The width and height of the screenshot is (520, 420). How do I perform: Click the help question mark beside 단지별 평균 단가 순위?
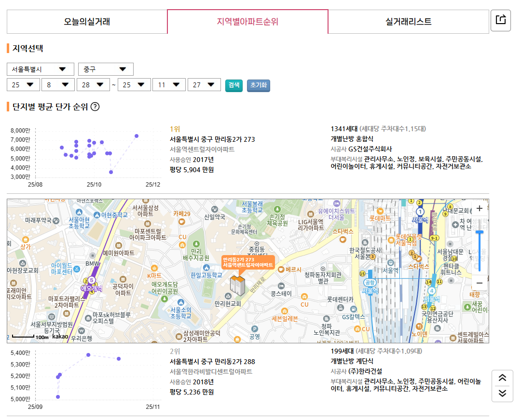click(x=95, y=107)
